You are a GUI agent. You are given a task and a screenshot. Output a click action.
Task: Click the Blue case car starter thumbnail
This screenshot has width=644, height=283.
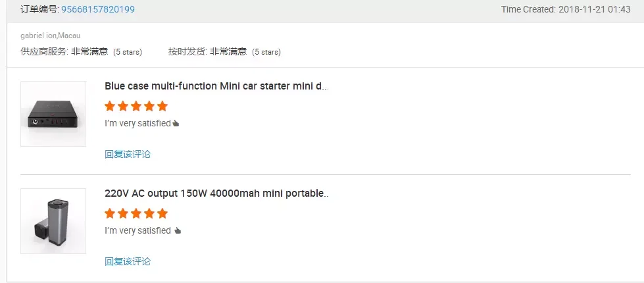(x=53, y=114)
